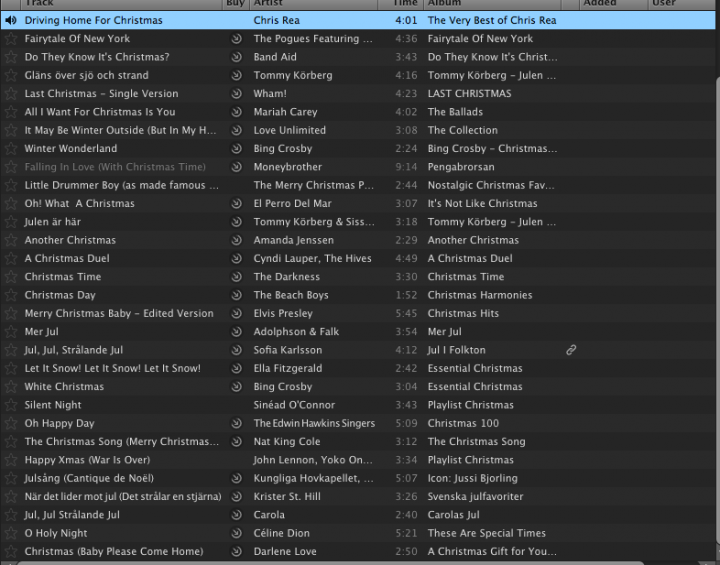Image resolution: width=720 pixels, height=565 pixels.
Task: Select track Happy Xmas (War Is Over)
Action: [87, 460]
